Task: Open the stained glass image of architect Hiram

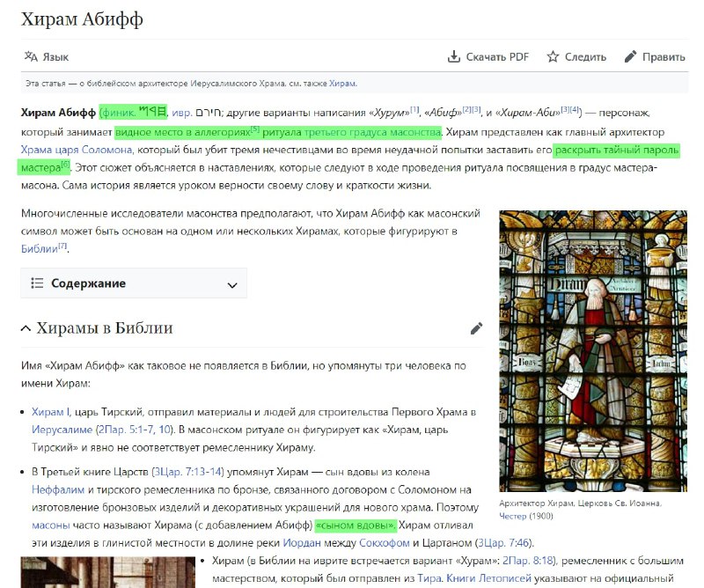Action: point(593,351)
